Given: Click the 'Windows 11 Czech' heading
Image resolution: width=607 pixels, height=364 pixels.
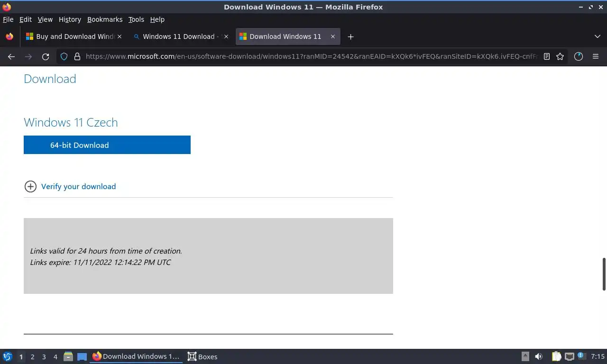Looking at the screenshot, I should [x=71, y=122].
